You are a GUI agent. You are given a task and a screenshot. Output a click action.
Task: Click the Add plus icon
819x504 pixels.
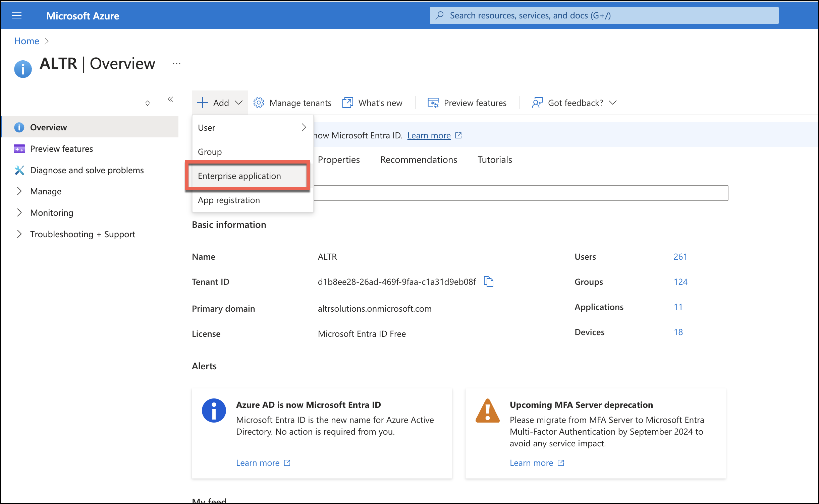click(203, 103)
